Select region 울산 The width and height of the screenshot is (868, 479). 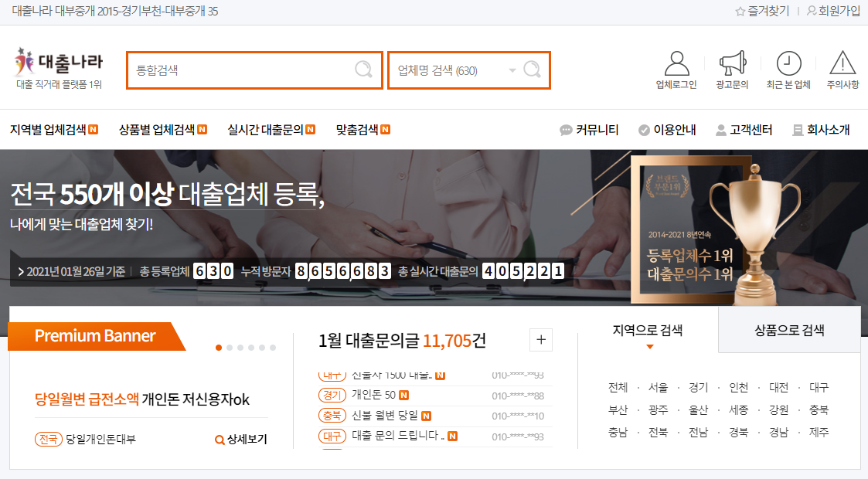[x=698, y=410]
